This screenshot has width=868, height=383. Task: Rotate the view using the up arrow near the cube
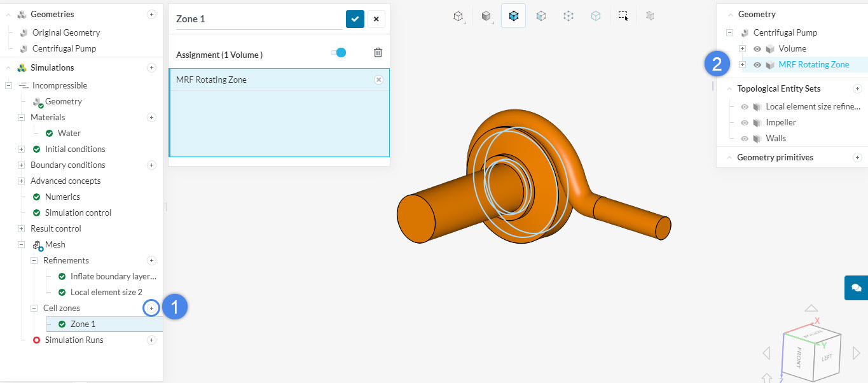pyautogui.click(x=811, y=308)
